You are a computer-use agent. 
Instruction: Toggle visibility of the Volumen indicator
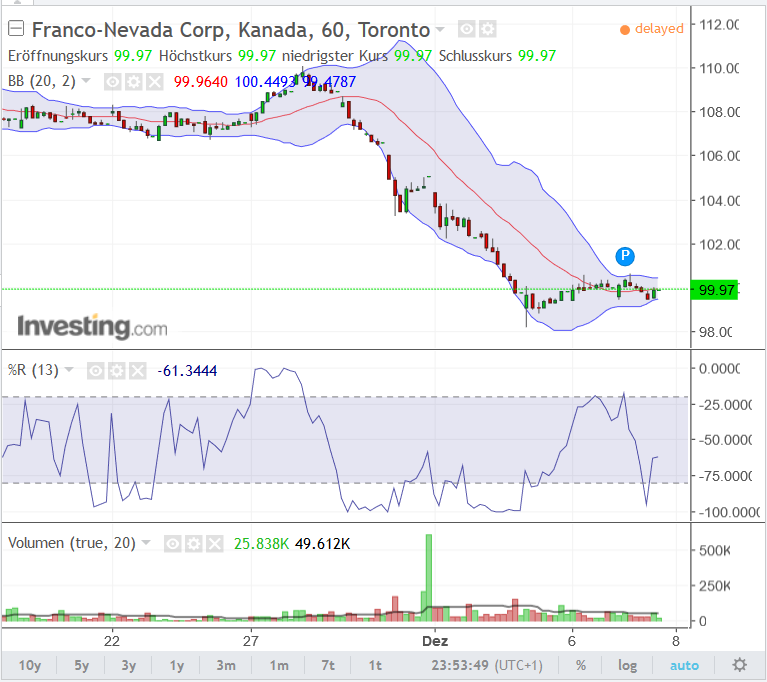pyautogui.click(x=172, y=544)
